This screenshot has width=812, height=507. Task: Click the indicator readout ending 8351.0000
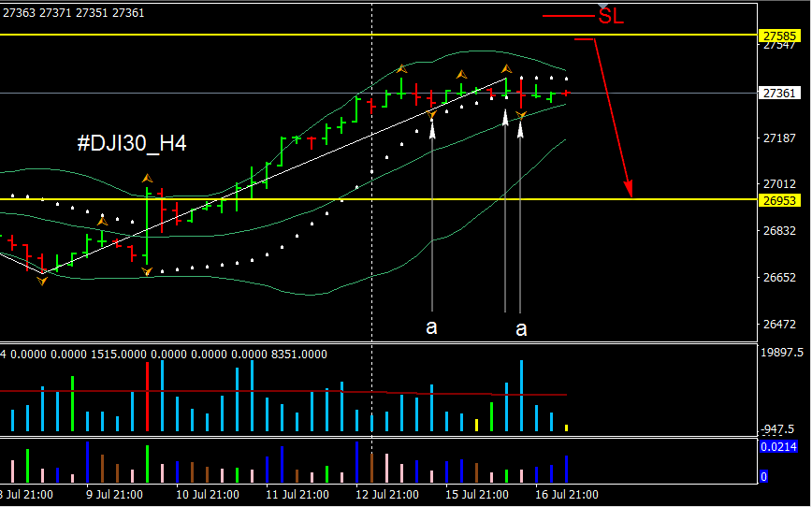tap(164, 355)
